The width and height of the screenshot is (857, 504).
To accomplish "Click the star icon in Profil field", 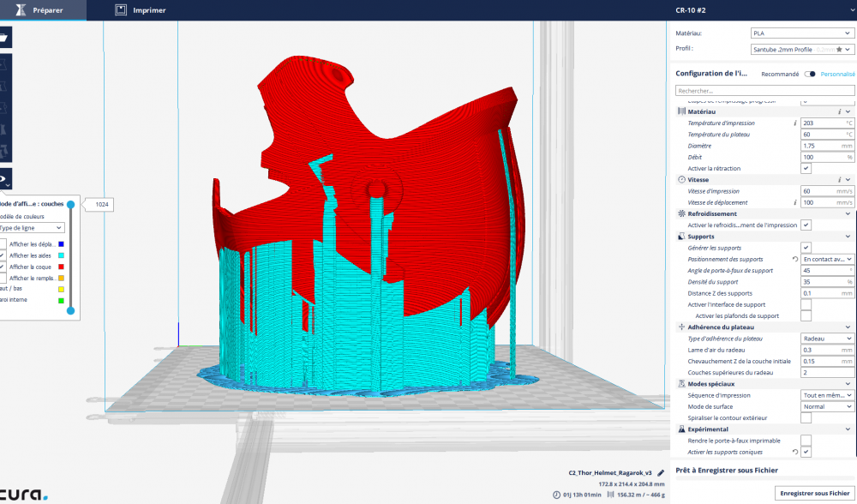I will (x=839, y=49).
